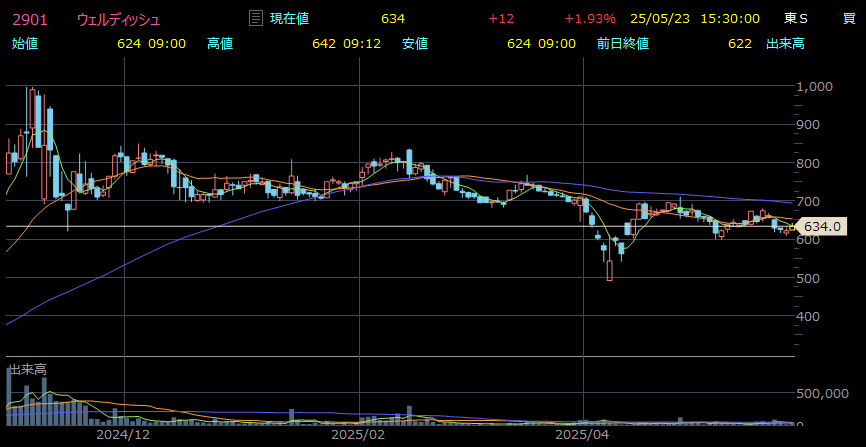
Task: Click the ウェルディッシュ stock name
Action: point(118,19)
